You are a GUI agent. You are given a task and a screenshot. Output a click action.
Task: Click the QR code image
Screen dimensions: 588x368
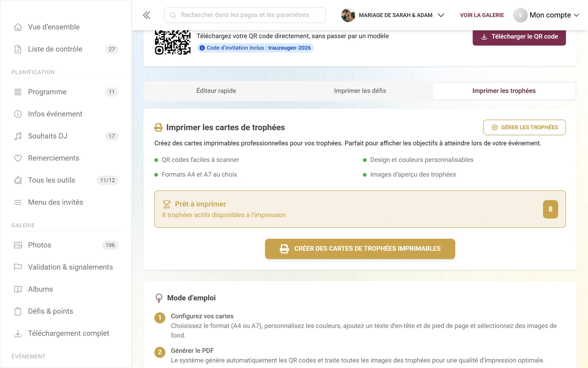point(173,43)
